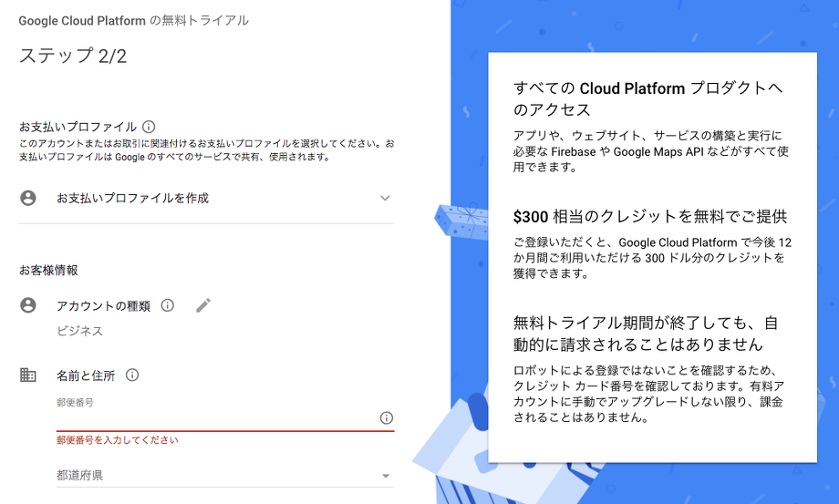Image resolution: width=839 pixels, height=504 pixels.
Task: Focus the 郵便番号 postal code input
Action: (214, 417)
